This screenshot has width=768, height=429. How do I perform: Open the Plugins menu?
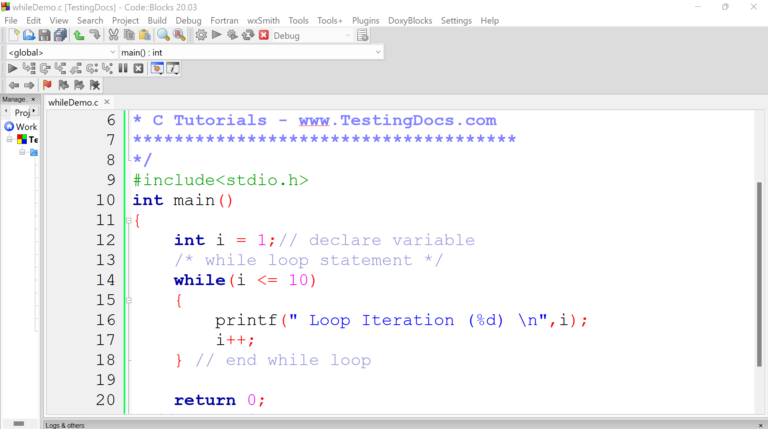366,20
